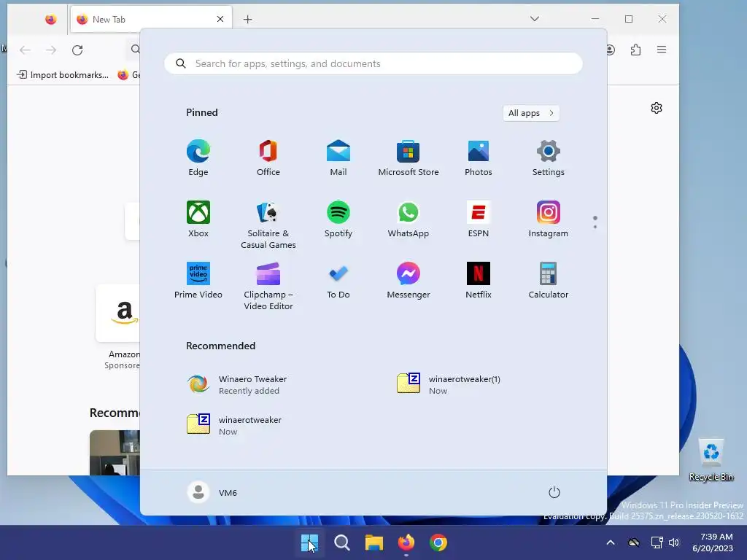Open the Firefox View pinned tab
Viewport: 747px width, 560px height.
click(x=51, y=20)
